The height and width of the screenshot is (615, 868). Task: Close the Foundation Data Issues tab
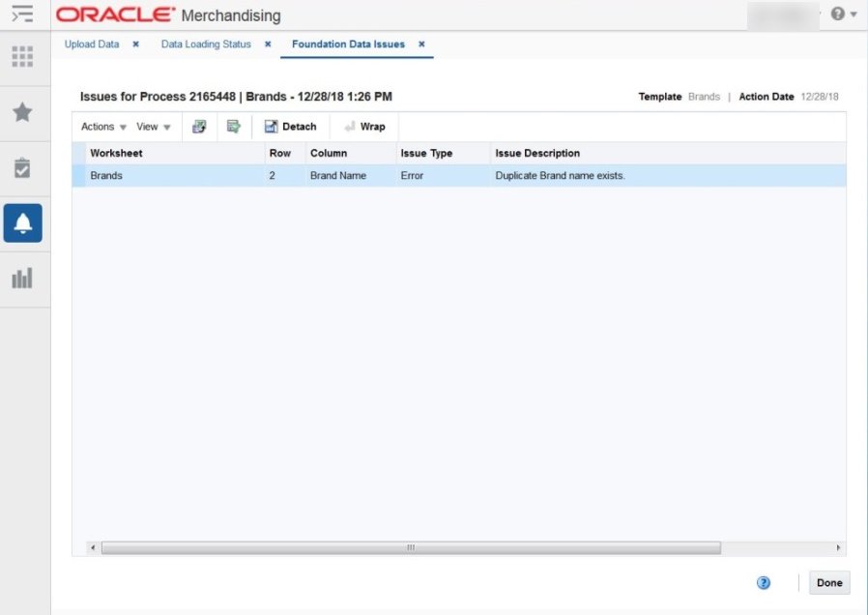[421, 44]
